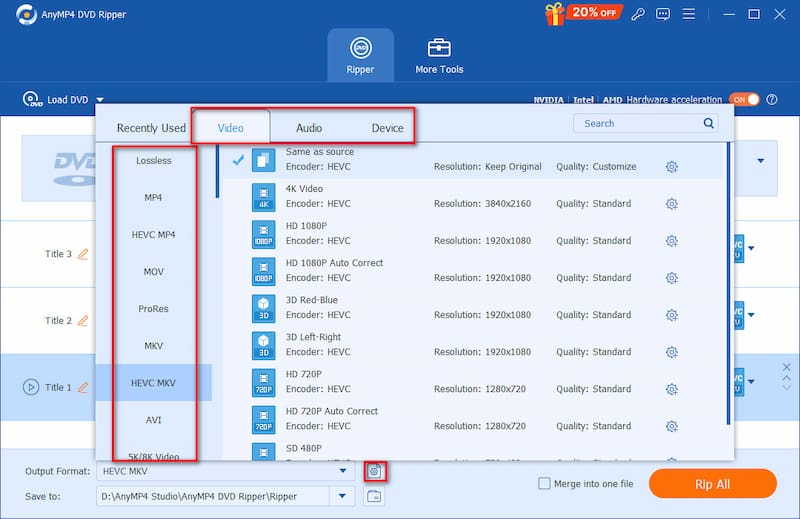Open settings gear for 3D Left-Right
This screenshot has width=800, height=519.
click(x=671, y=352)
